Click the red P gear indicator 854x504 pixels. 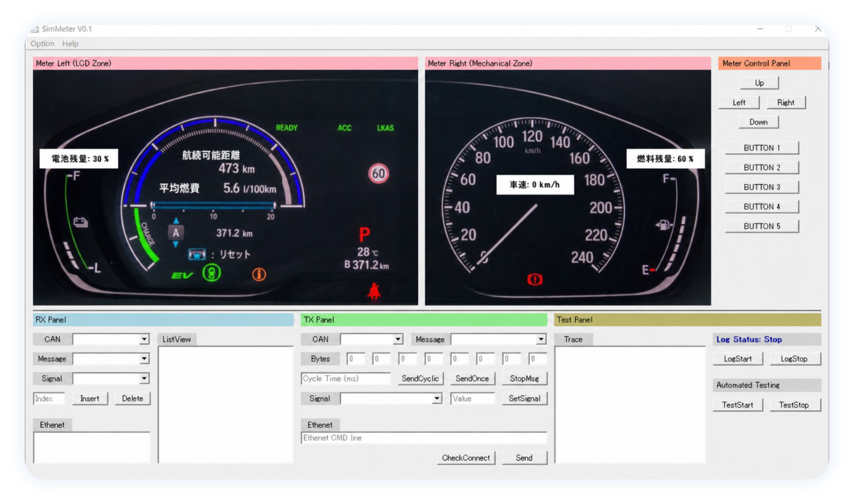pos(364,235)
